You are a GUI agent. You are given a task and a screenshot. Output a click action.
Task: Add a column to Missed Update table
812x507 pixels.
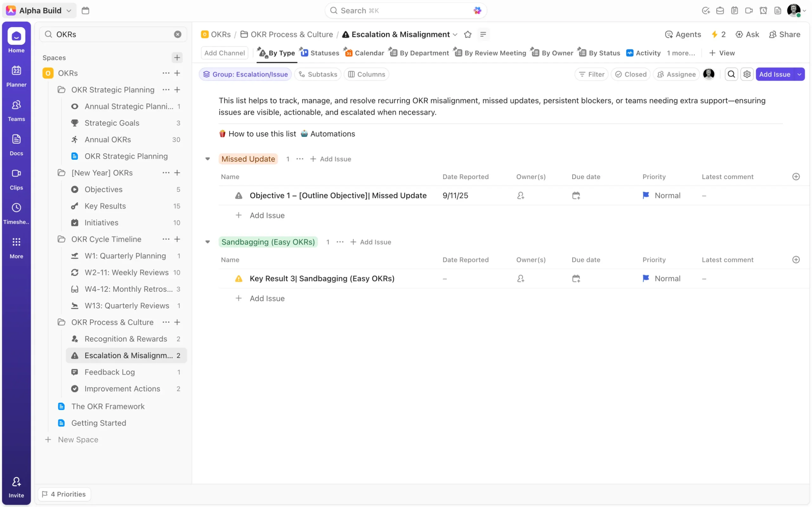coord(796,177)
